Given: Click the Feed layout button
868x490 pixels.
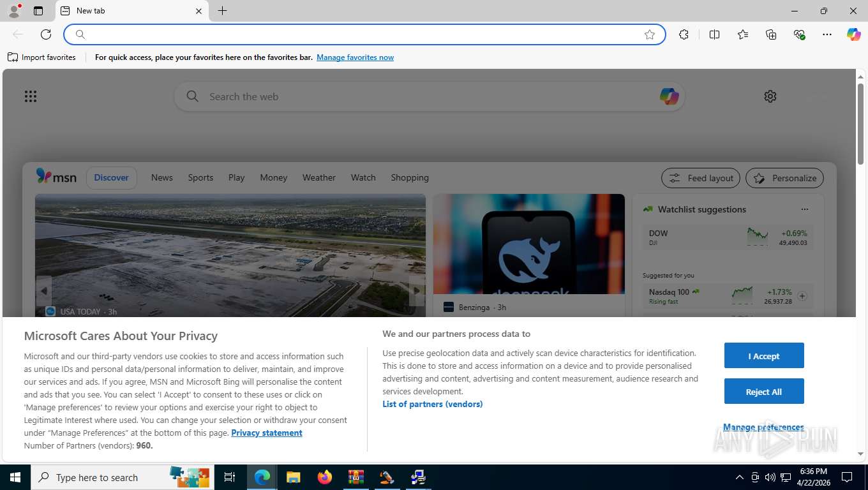Looking at the screenshot, I should [701, 178].
